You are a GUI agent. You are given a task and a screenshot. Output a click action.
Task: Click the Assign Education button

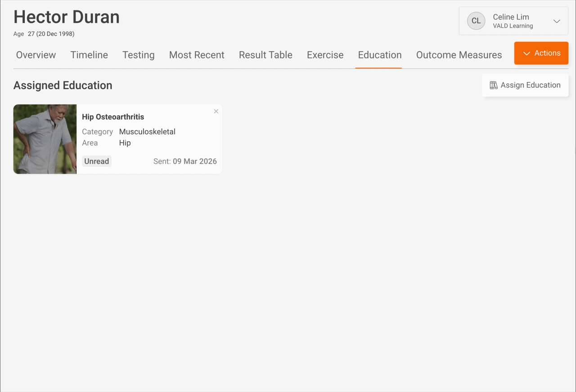coord(525,85)
